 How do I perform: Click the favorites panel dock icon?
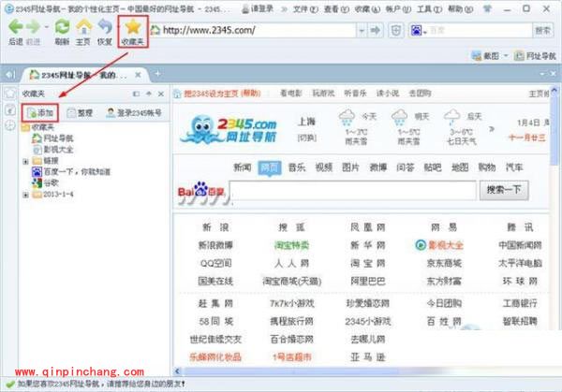pos(136,94)
